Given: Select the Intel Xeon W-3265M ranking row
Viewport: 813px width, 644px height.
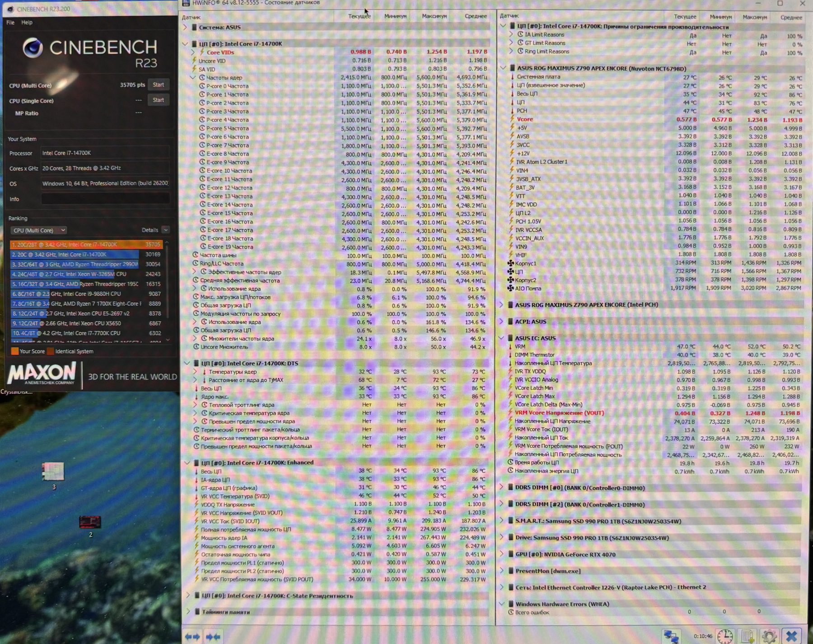Looking at the screenshot, I should point(86,274).
